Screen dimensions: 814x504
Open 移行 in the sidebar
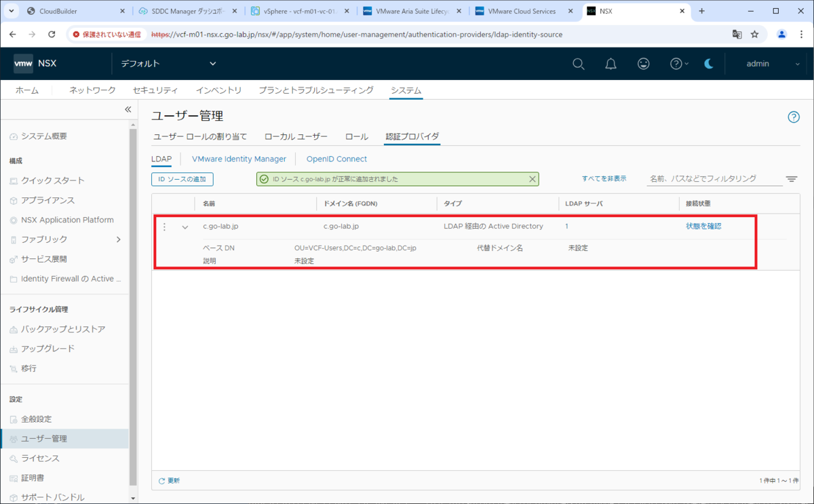point(28,368)
